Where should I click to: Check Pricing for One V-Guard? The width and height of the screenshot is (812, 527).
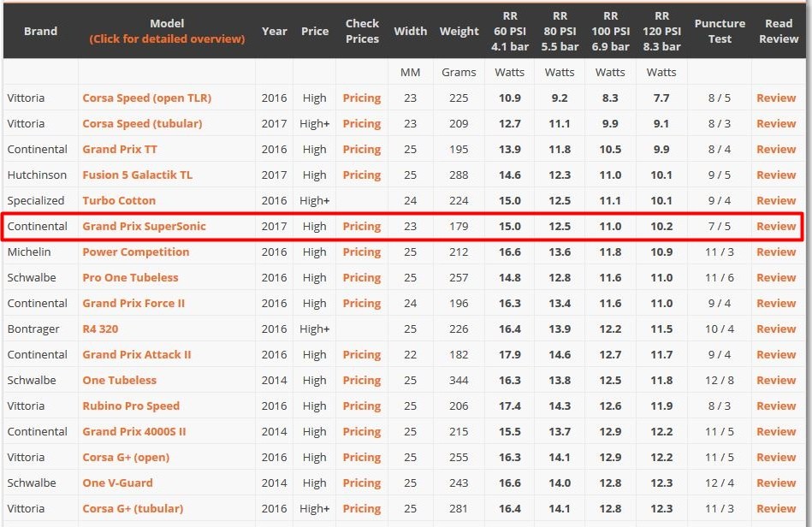361,483
